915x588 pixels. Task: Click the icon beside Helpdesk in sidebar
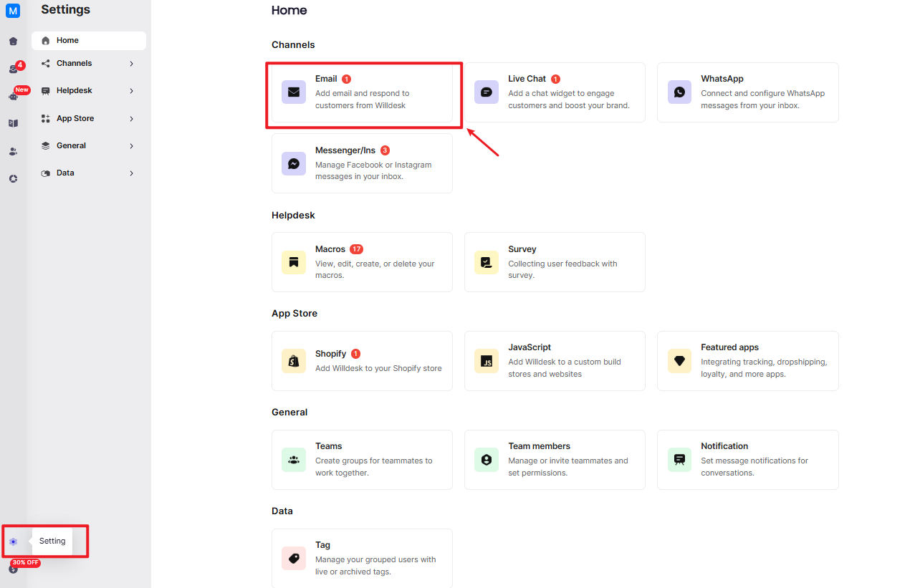tap(46, 91)
